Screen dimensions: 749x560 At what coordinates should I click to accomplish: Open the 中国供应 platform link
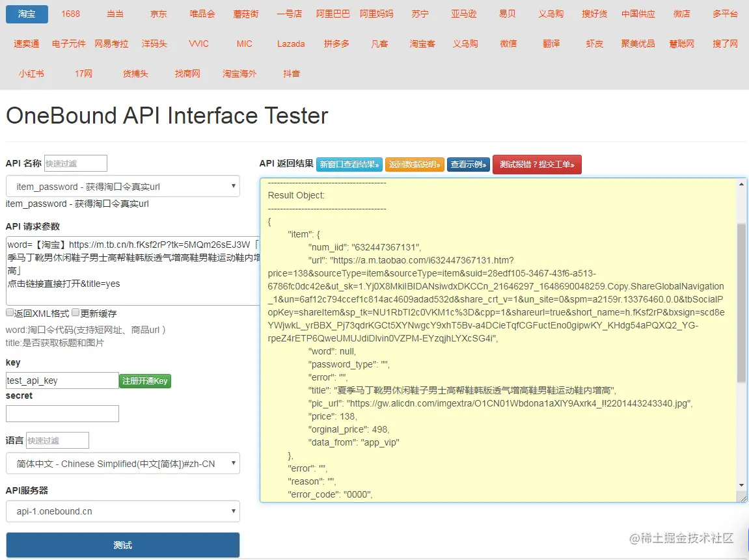pos(638,14)
